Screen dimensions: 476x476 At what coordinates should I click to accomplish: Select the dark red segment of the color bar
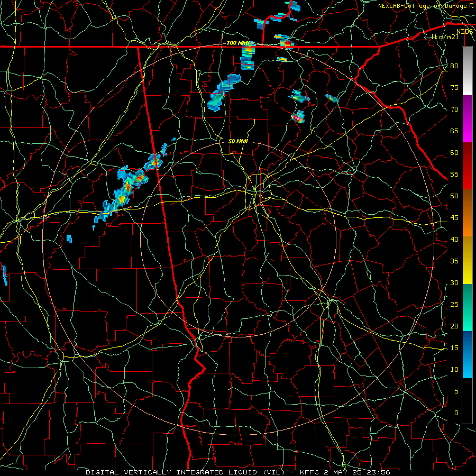[467, 166]
